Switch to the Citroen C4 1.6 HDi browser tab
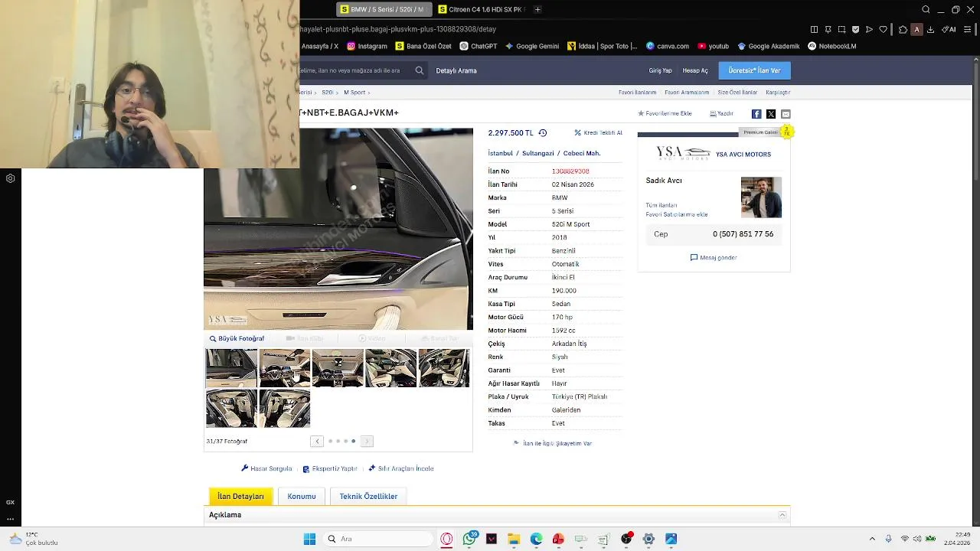Viewport: 980px width, 551px height. (481, 9)
